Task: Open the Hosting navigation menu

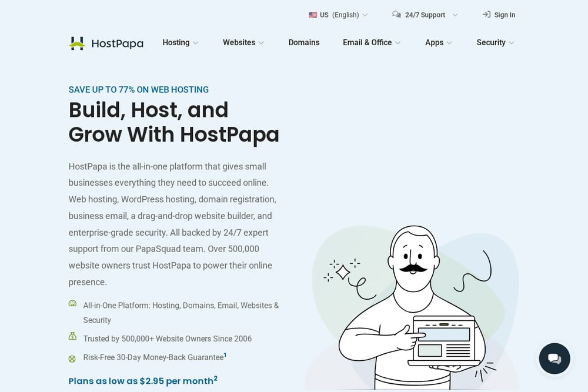Action: pyautogui.click(x=176, y=43)
